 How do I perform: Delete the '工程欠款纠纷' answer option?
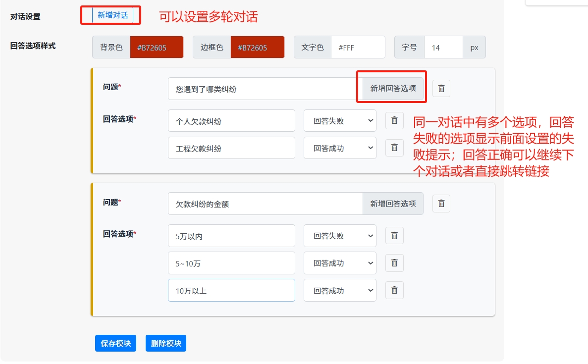tap(394, 148)
